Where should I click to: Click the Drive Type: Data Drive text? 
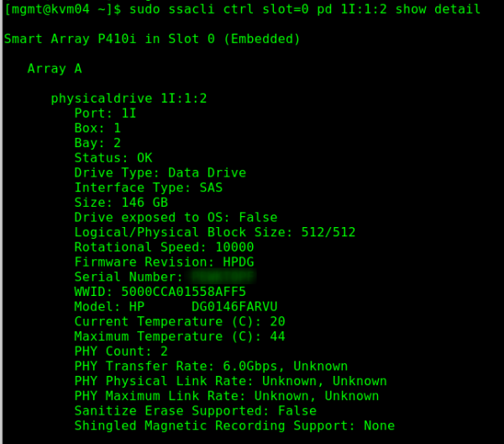coord(160,172)
